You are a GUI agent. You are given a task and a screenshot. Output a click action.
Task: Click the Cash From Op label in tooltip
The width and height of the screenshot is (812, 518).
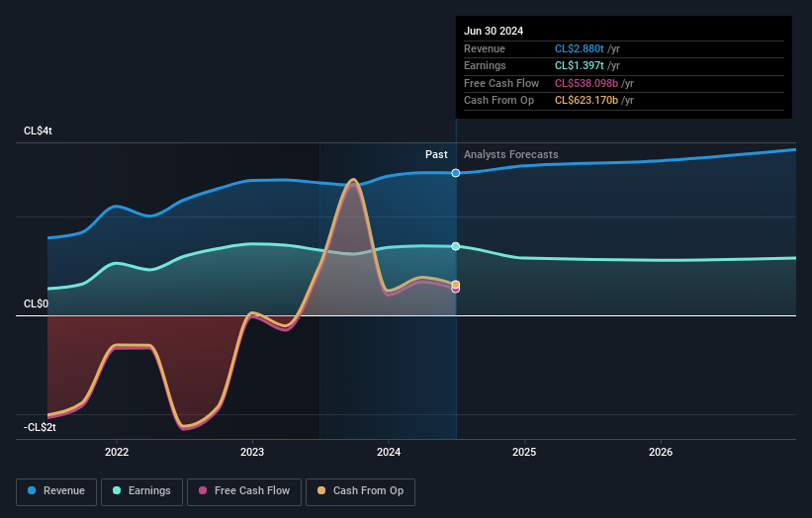[x=498, y=101]
